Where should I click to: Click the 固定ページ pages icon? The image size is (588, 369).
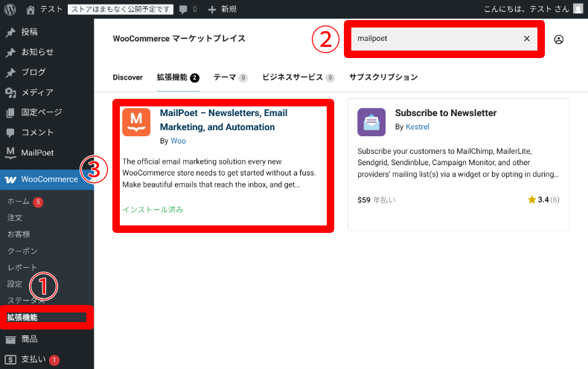click(x=10, y=112)
